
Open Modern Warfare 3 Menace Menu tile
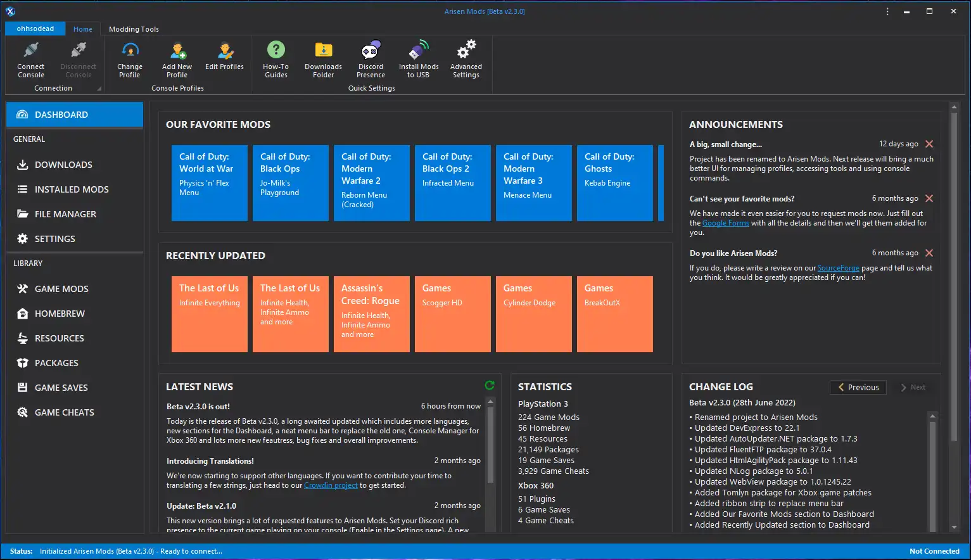click(x=534, y=183)
